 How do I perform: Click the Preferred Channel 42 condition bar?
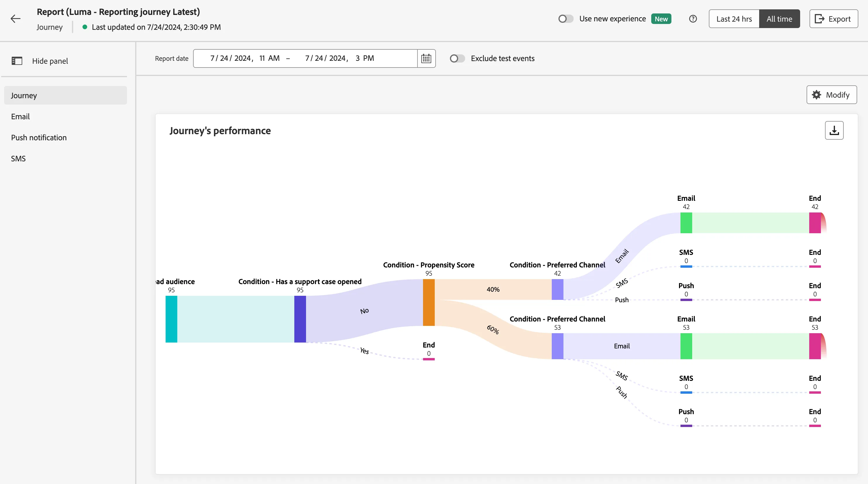pyautogui.click(x=557, y=289)
